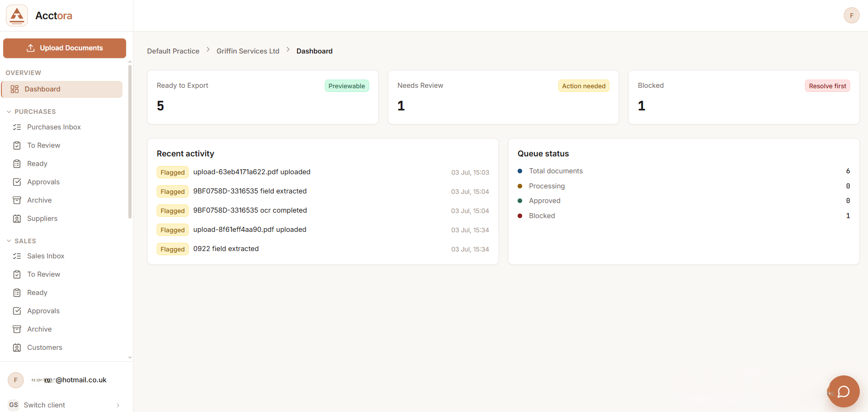Open the Blocked summary card
Image resolution: width=868 pixels, height=412 pixels.
coord(744,97)
